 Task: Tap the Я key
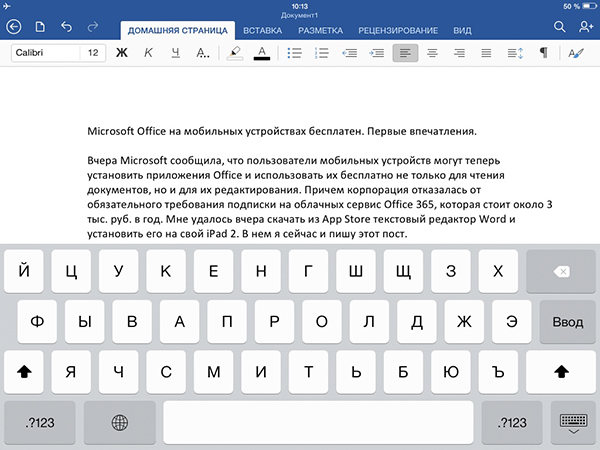coord(71,372)
